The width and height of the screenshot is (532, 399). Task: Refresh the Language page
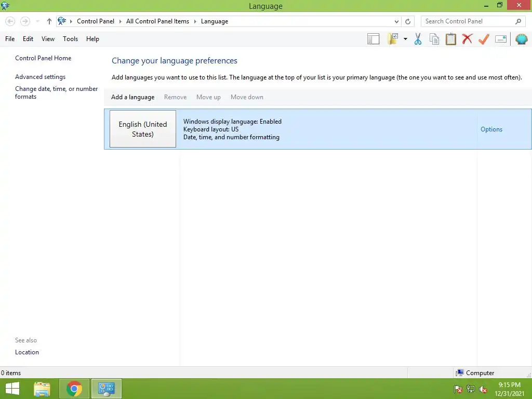(408, 21)
